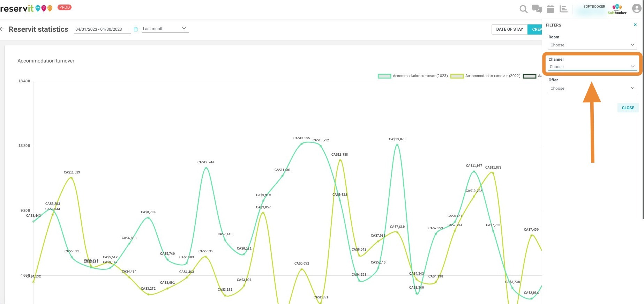Image resolution: width=644 pixels, height=304 pixels.
Task: Click the CA$8,704 data label
Action: point(148,212)
